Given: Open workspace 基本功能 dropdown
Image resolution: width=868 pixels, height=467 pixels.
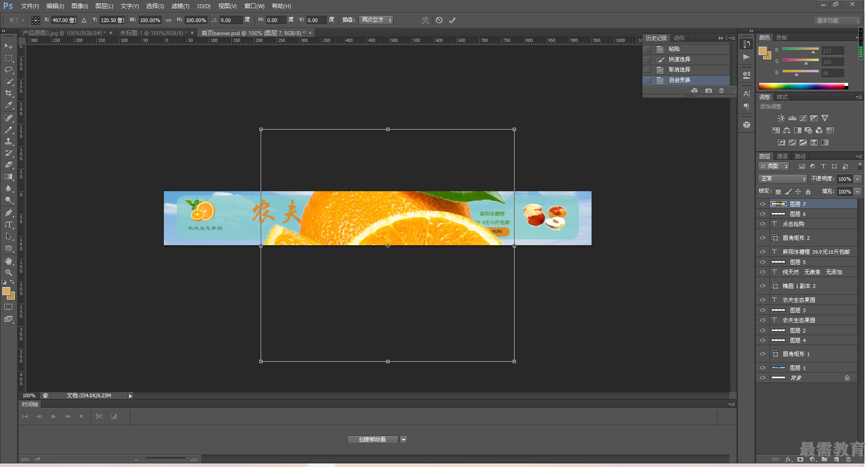Looking at the screenshot, I should pyautogui.click(x=838, y=21).
